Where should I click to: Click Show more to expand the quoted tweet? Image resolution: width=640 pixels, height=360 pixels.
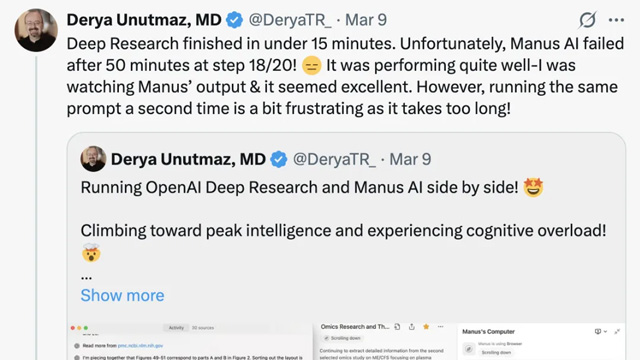pyautogui.click(x=122, y=295)
